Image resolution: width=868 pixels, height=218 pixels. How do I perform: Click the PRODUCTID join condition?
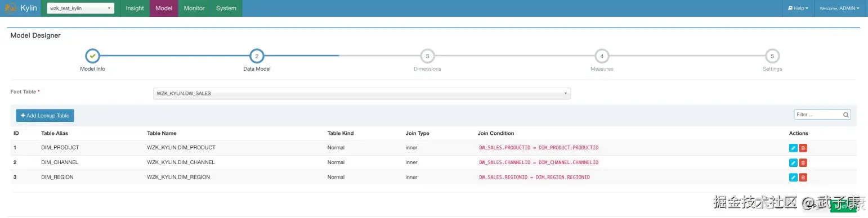[x=539, y=148]
